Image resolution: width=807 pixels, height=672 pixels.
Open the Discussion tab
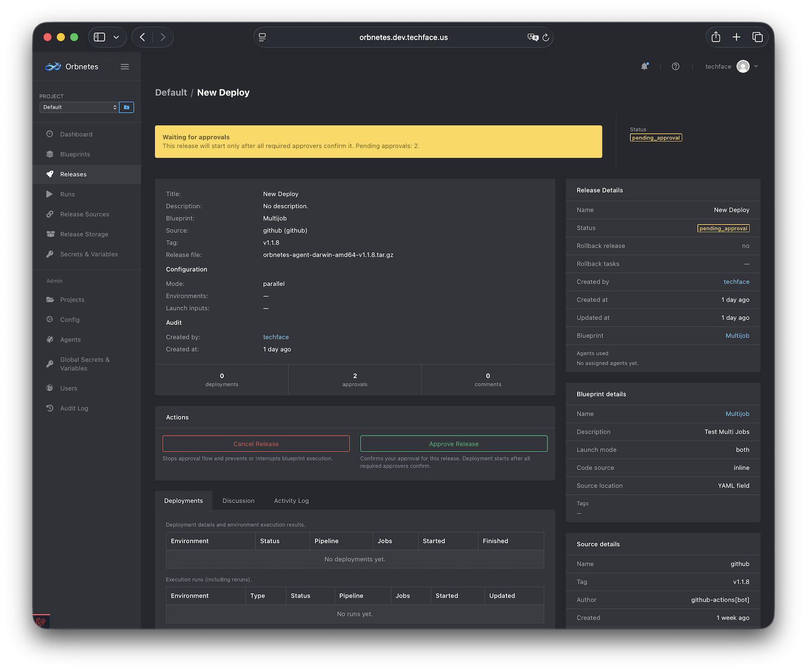(238, 500)
